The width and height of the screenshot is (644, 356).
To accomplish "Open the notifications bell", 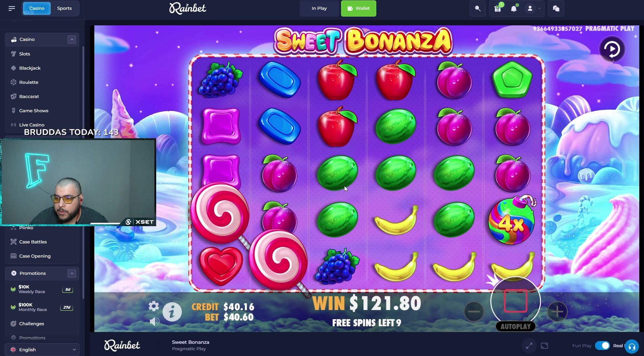I will [x=514, y=8].
